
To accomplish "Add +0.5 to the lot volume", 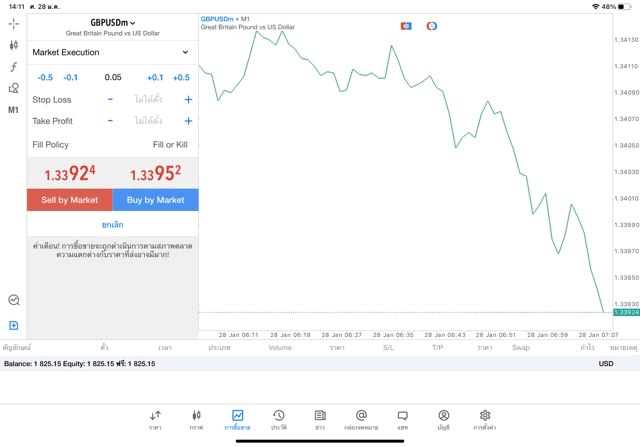I will tap(181, 77).
